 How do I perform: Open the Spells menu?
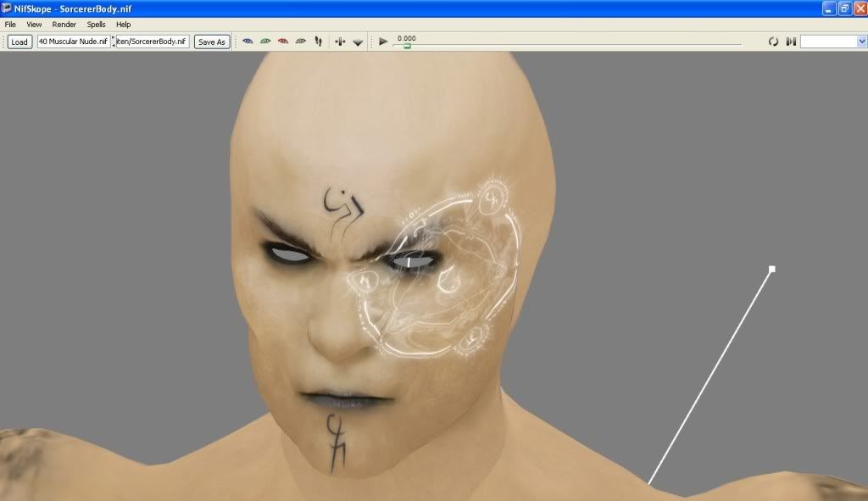(96, 25)
